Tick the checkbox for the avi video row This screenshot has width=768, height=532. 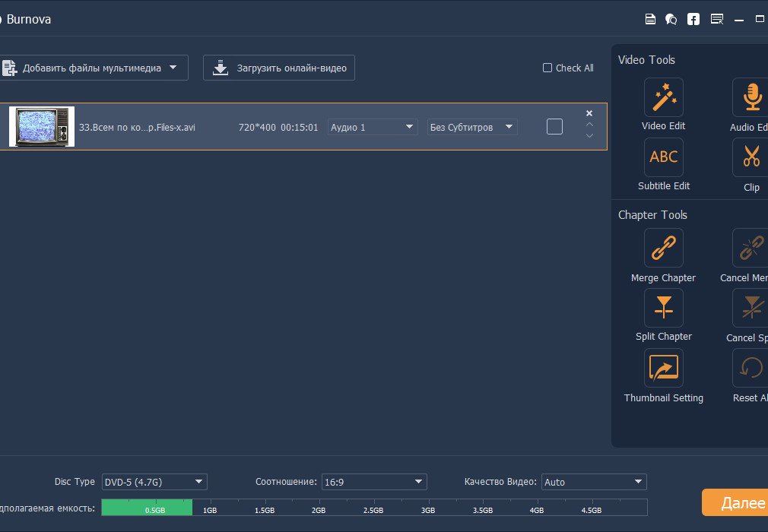pyautogui.click(x=554, y=127)
